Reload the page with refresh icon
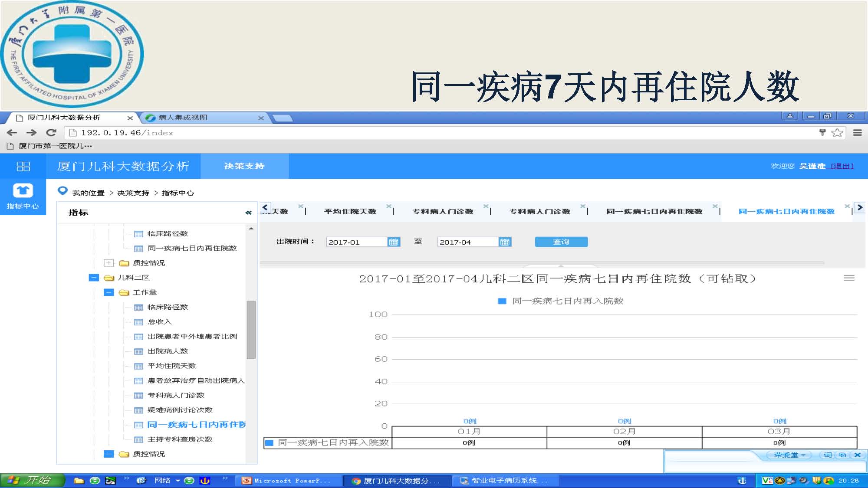Image resolution: width=868 pixels, height=488 pixels. pyautogui.click(x=51, y=133)
